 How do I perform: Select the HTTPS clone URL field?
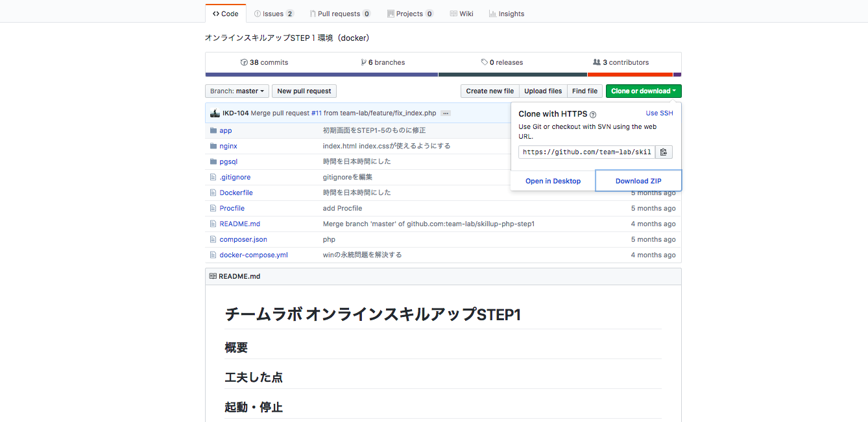(x=587, y=152)
